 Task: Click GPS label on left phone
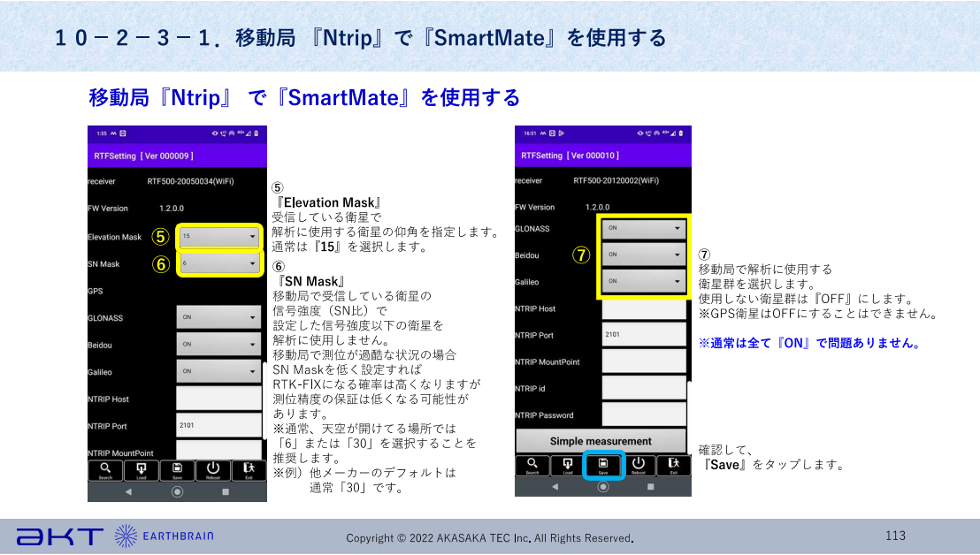[95, 291]
